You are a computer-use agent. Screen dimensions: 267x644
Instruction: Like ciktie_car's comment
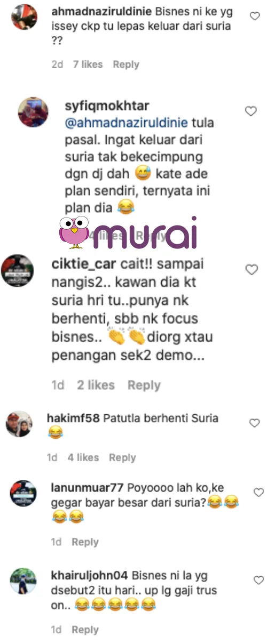pyautogui.click(x=251, y=270)
